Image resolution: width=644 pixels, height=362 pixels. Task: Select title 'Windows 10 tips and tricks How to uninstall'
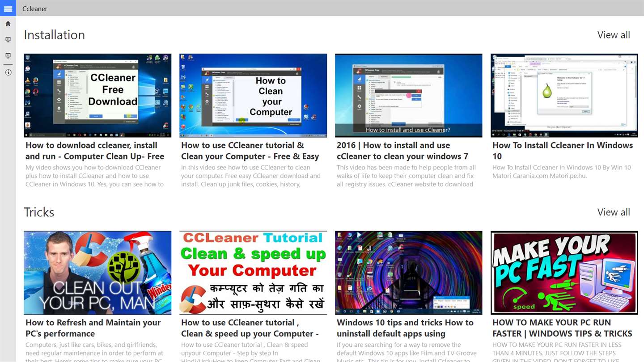405,328
